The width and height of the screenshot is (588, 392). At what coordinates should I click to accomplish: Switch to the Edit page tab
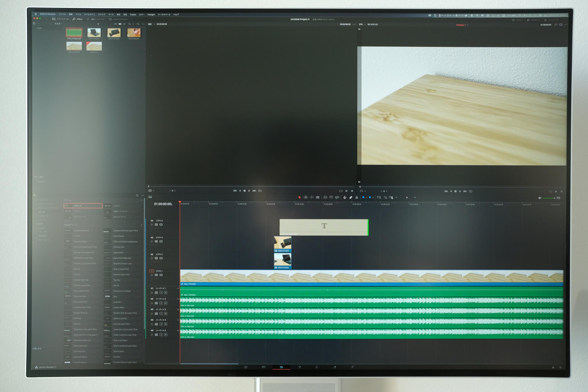pos(281,367)
